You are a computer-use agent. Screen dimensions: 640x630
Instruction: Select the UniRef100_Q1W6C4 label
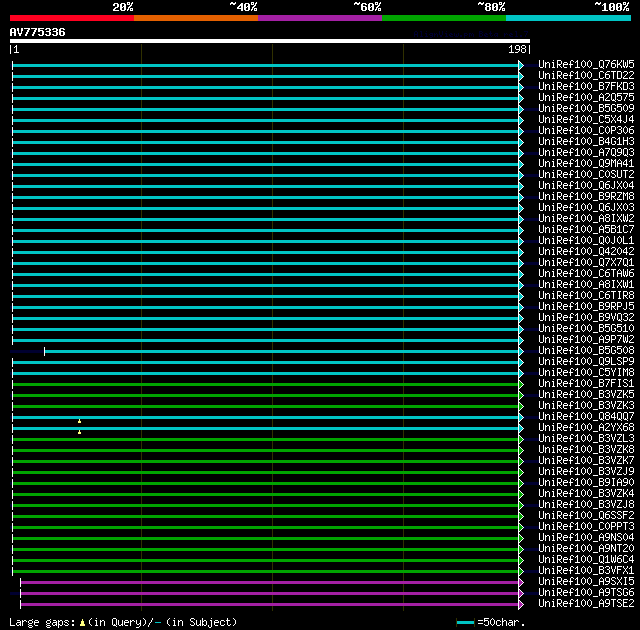586,560
